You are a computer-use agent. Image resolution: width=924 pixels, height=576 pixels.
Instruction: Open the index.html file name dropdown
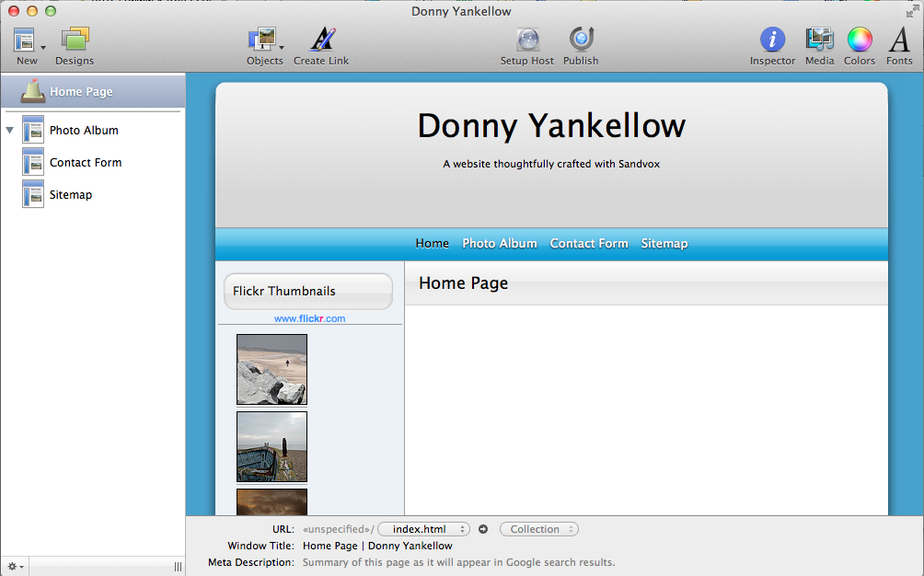pos(423,529)
